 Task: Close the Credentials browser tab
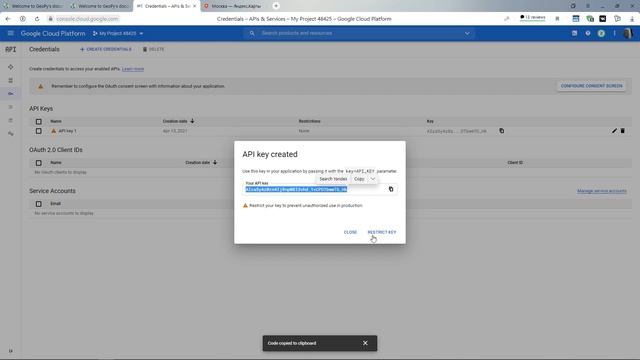[x=194, y=6]
